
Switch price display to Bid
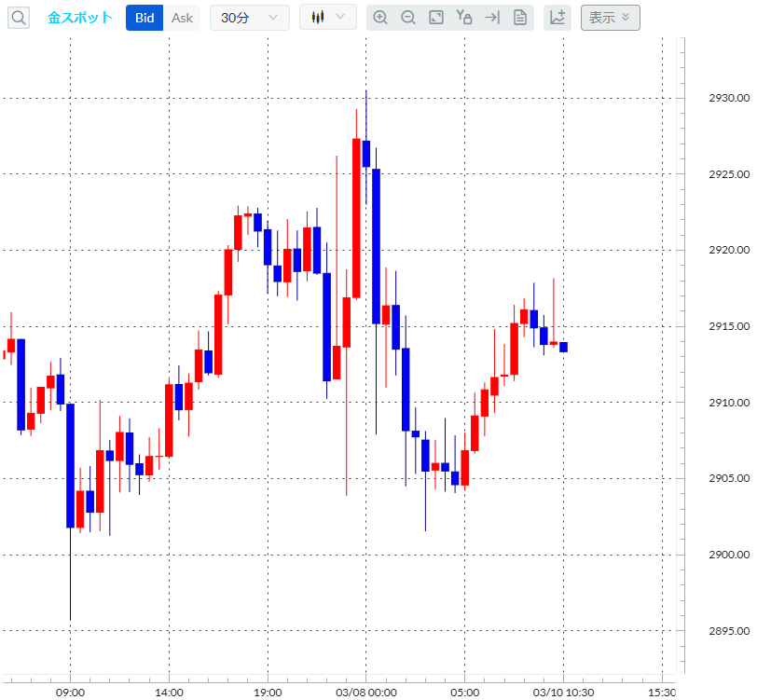[x=145, y=18]
